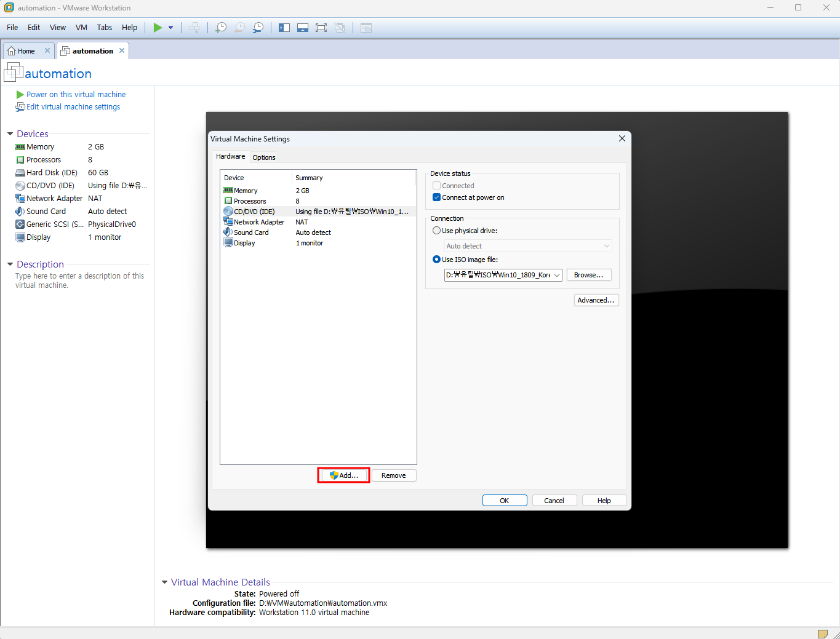This screenshot has height=639, width=840.
Task: Click the Send Ctrl+Alt+Del toolbar icon
Action: tap(194, 28)
